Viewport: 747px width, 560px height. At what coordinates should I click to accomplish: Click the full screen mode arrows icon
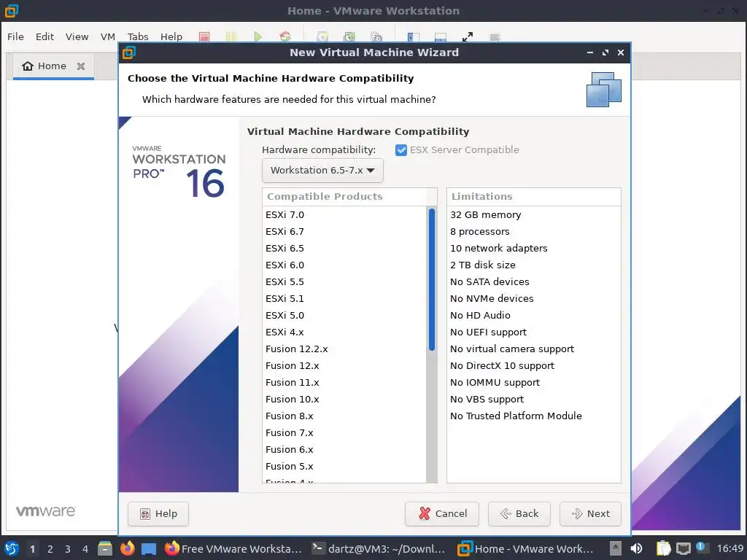point(468,36)
